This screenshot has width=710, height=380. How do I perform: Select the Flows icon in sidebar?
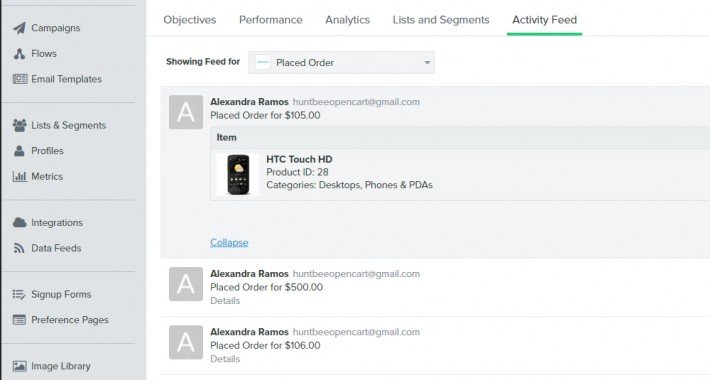pos(19,54)
